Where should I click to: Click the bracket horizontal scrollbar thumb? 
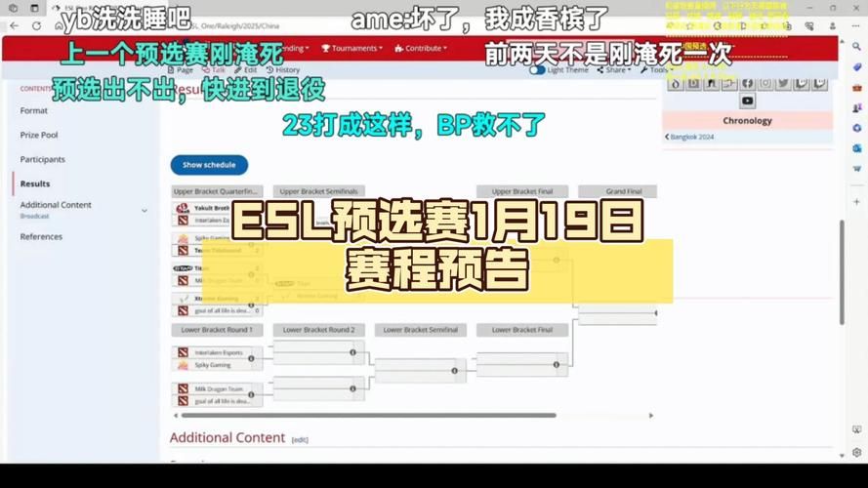[x=369, y=415]
